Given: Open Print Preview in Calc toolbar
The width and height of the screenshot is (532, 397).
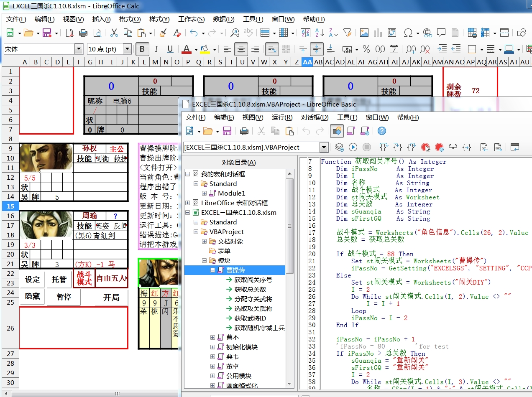Looking at the screenshot, I should pos(97,33).
